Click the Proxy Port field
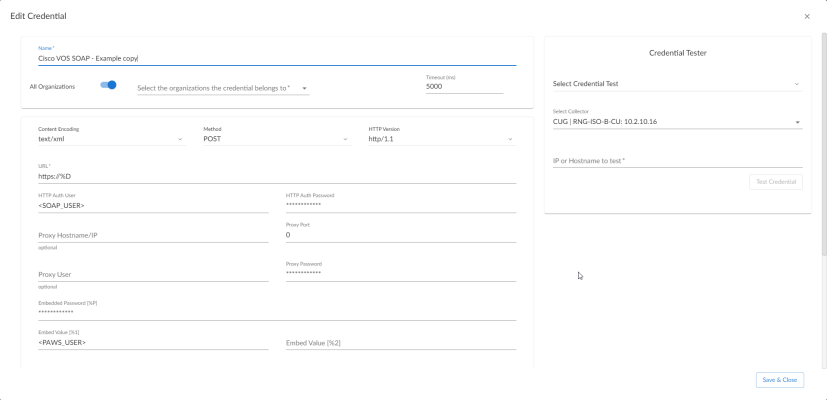The height and width of the screenshot is (400, 827). click(400, 235)
